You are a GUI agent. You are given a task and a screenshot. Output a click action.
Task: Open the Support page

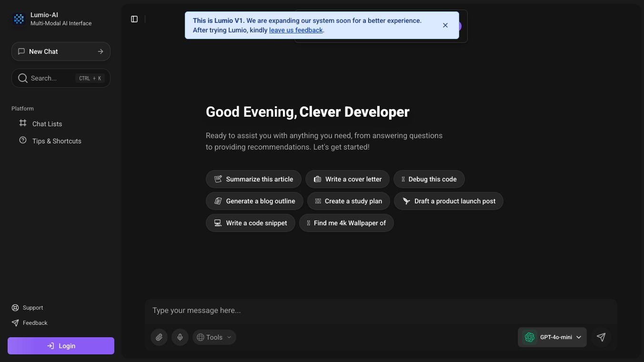coord(28,308)
